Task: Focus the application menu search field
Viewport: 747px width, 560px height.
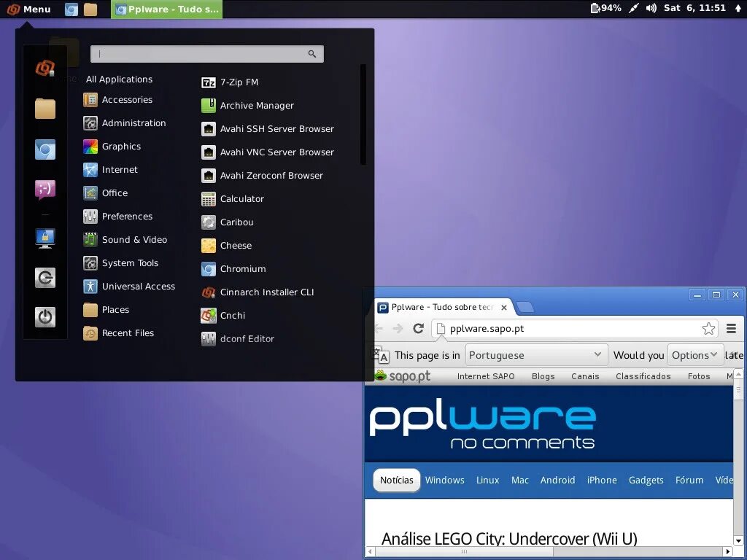Action: pos(206,54)
